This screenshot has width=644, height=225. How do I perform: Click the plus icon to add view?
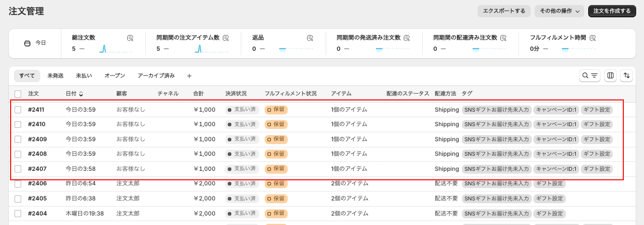click(189, 75)
